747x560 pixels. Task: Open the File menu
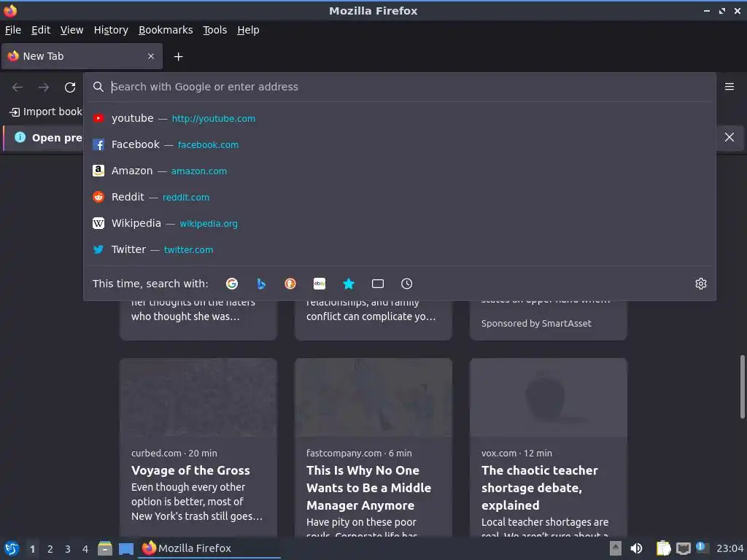[13, 30]
